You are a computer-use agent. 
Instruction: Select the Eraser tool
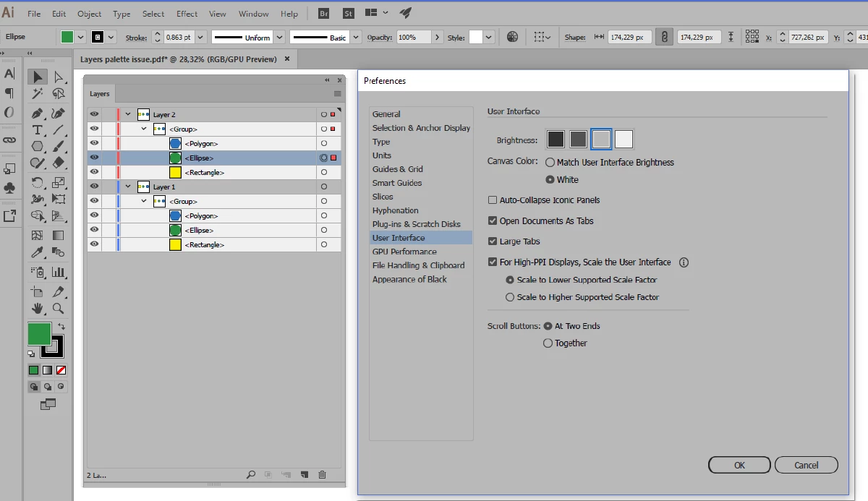point(59,163)
